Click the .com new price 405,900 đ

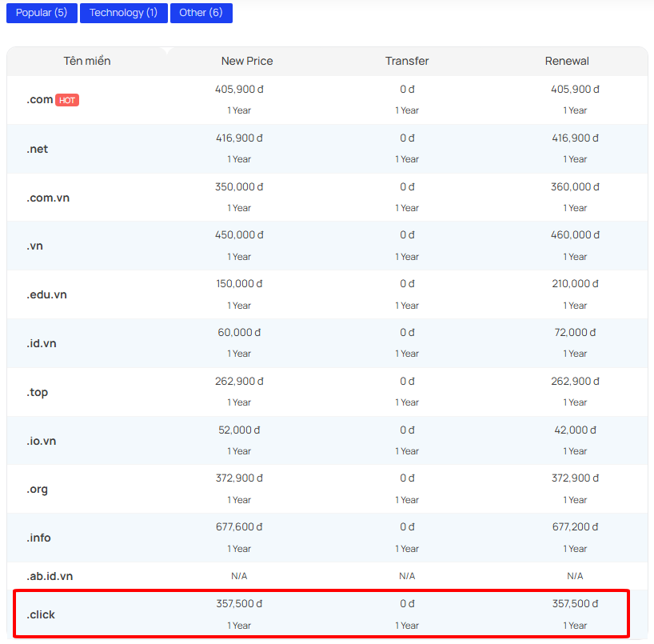[x=239, y=90]
